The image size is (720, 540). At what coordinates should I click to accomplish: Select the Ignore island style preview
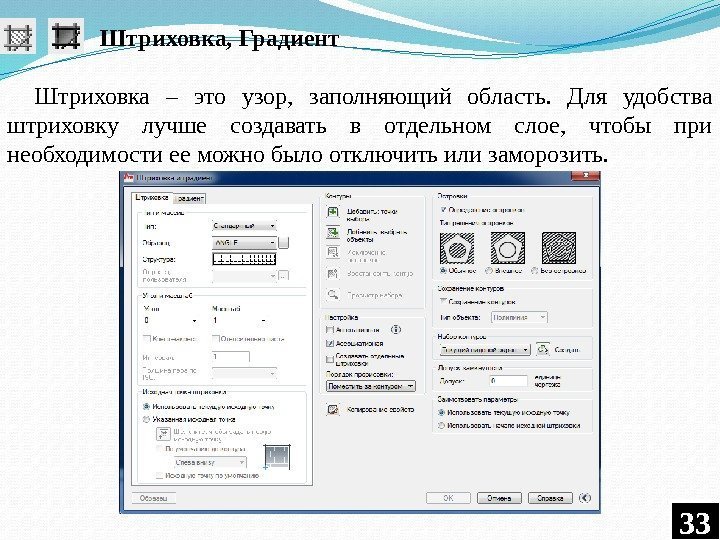(x=558, y=248)
